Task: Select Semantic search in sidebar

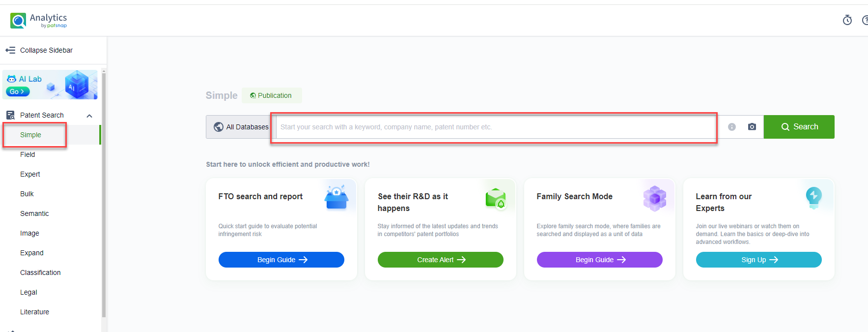Action: point(34,213)
